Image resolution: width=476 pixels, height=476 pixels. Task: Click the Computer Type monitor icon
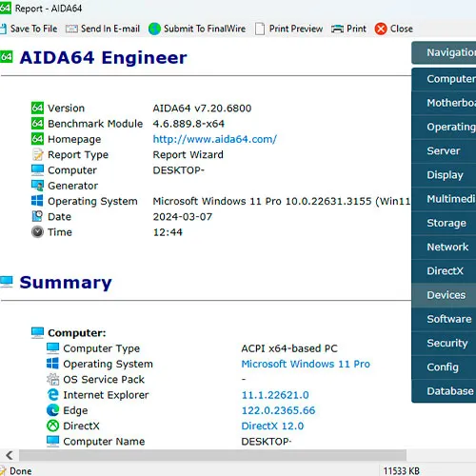point(52,348)
